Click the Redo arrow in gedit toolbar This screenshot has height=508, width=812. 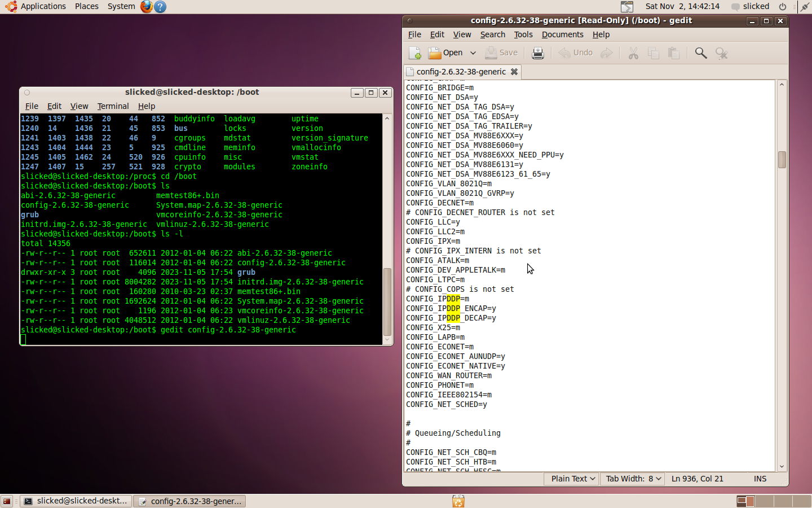[607, 53]
